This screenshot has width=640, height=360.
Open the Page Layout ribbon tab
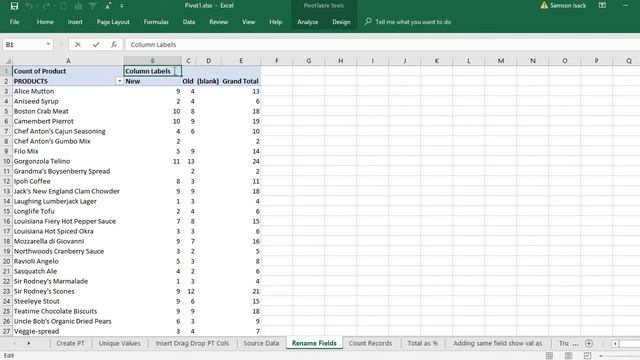(x=113, y=22)
